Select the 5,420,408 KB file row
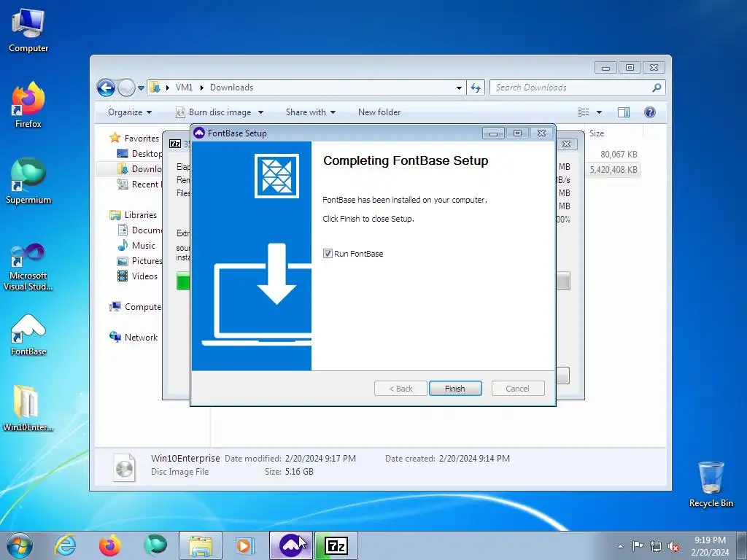The height and width of the screenshot is (560, 747). coord(613,169)
